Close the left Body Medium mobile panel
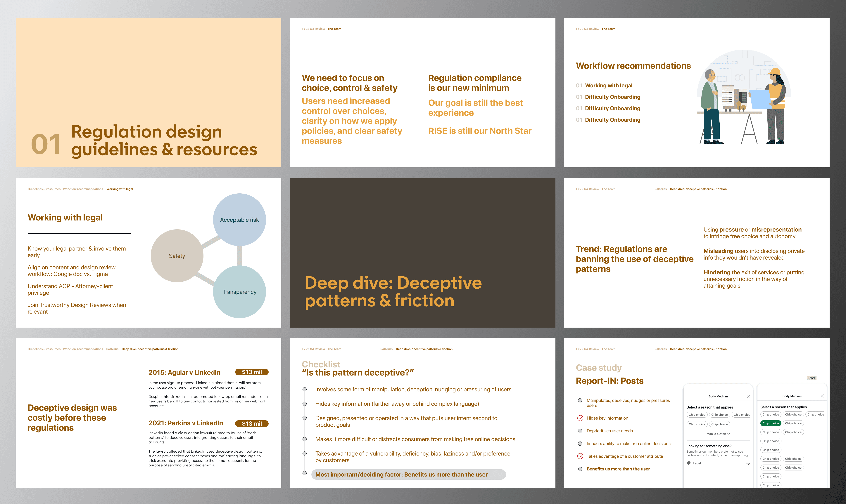The height and width of the screenshot is (504, 846). click(x=748, y=396)
